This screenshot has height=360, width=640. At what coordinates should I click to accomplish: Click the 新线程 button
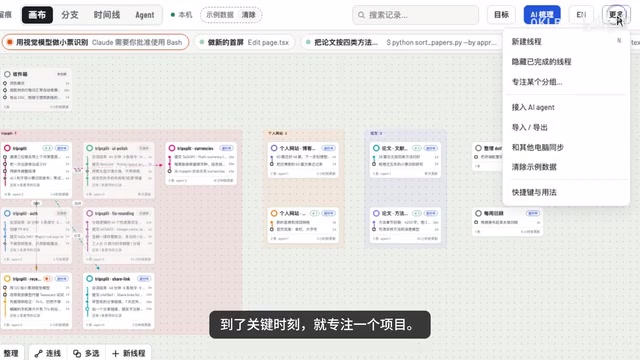point(129,353)
